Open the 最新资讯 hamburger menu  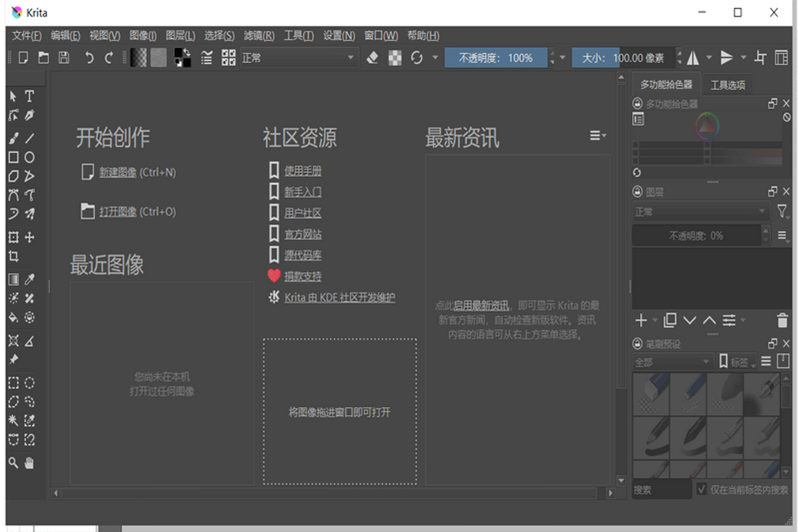pyautogui.click(x=597, y=135)
